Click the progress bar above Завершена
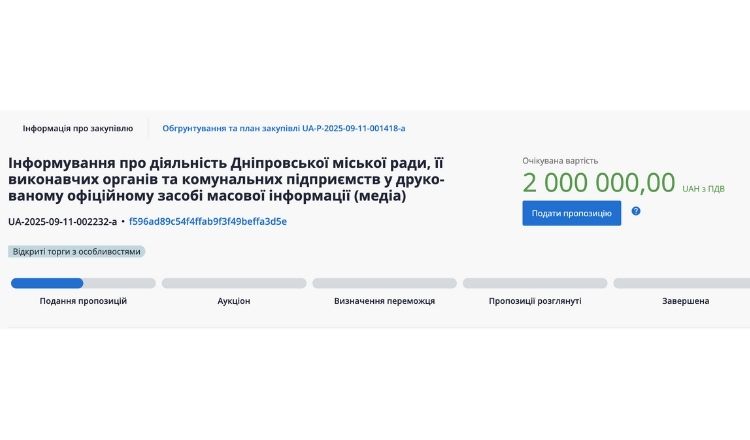 coord(681,283)
